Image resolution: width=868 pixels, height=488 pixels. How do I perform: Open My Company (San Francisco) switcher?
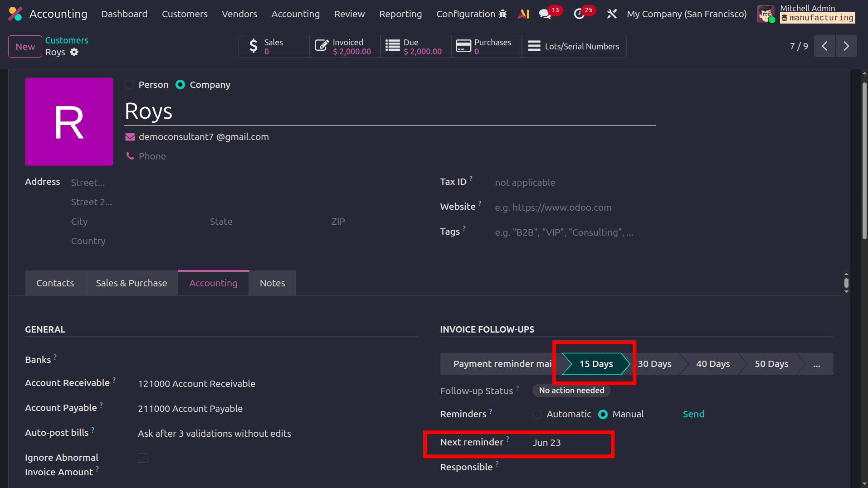687,14
